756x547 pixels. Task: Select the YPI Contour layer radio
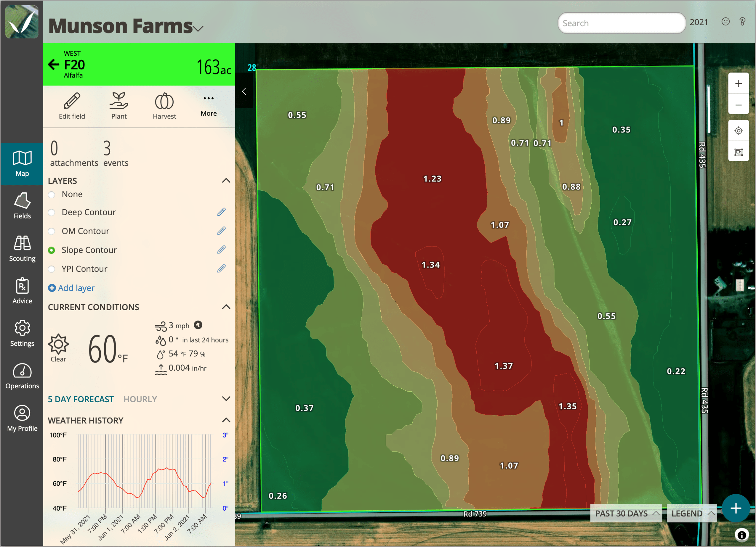pyautogui.click(x=51, y=269)
